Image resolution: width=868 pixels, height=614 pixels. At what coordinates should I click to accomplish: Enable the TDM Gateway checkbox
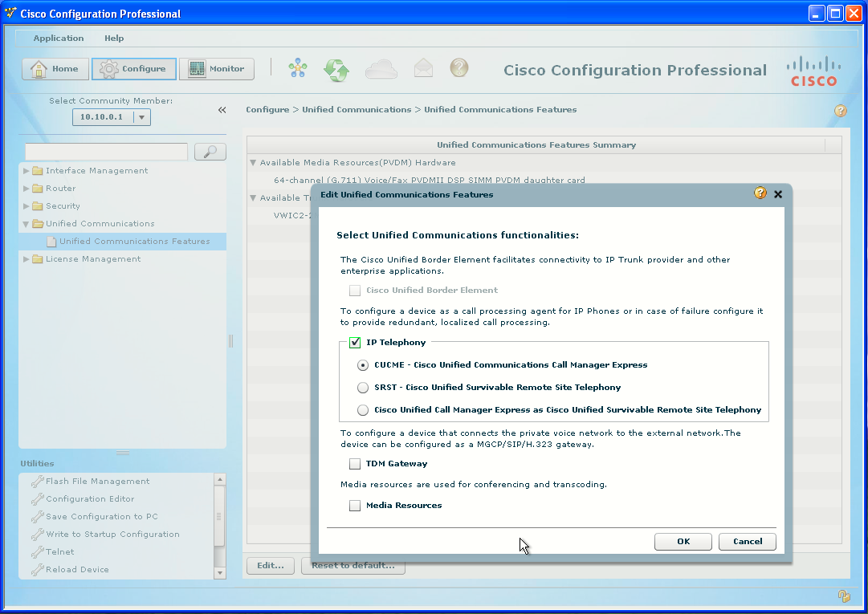pos(355,464)
